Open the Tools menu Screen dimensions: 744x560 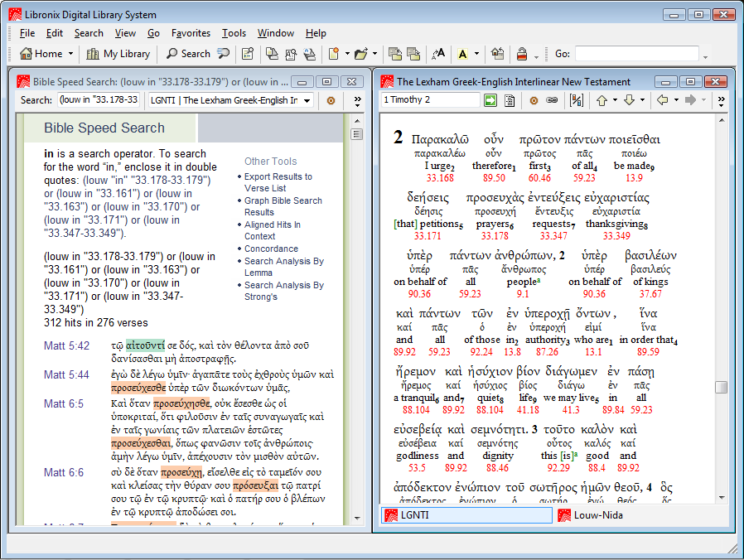(234, 33)
